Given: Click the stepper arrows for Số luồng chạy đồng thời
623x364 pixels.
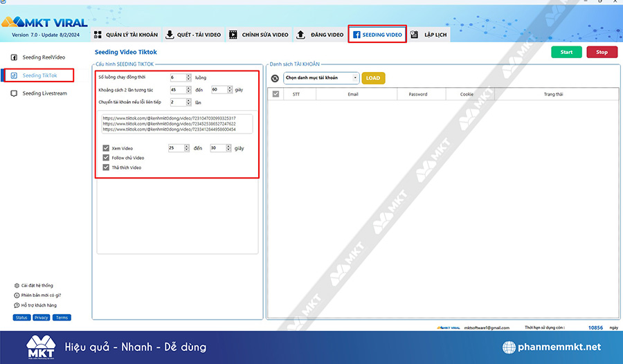Looking at the screenshot, I should pos(188,78).
